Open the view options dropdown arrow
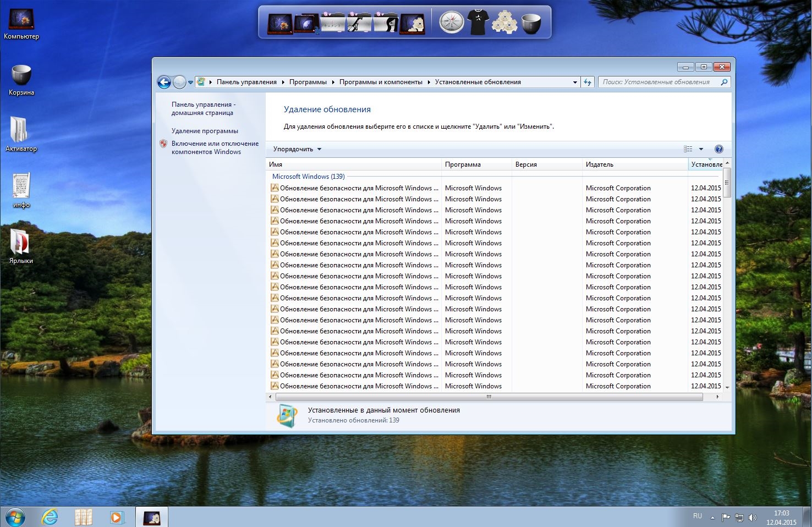Screen dimensions: 812x527 pos(701,149)
